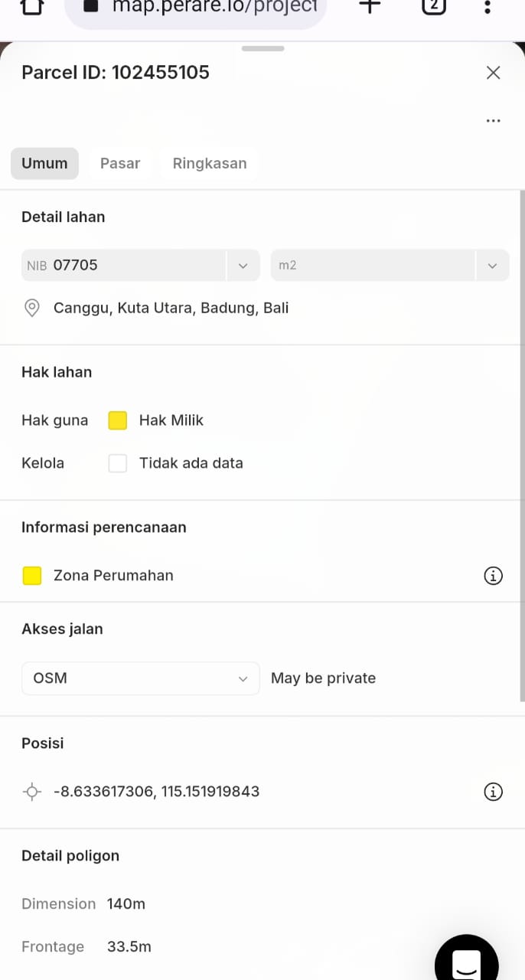Click the location pin icon beside Canggu

[32, 309]
